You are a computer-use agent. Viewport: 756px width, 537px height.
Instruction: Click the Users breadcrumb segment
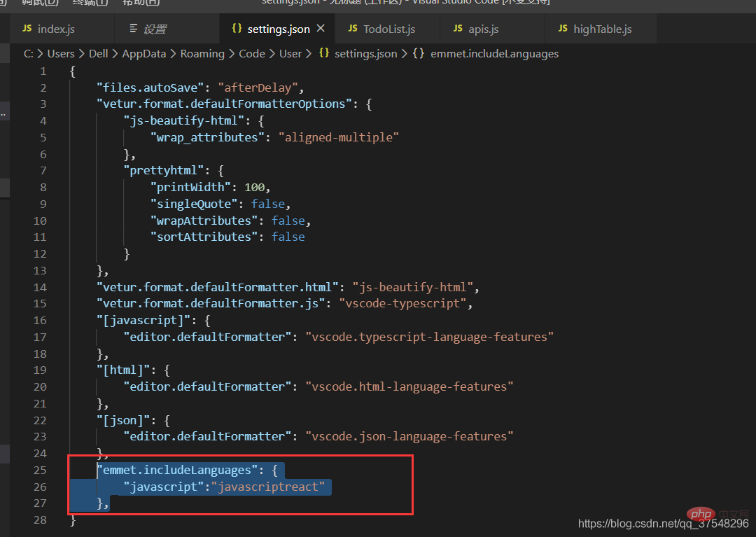click(61, 54)
